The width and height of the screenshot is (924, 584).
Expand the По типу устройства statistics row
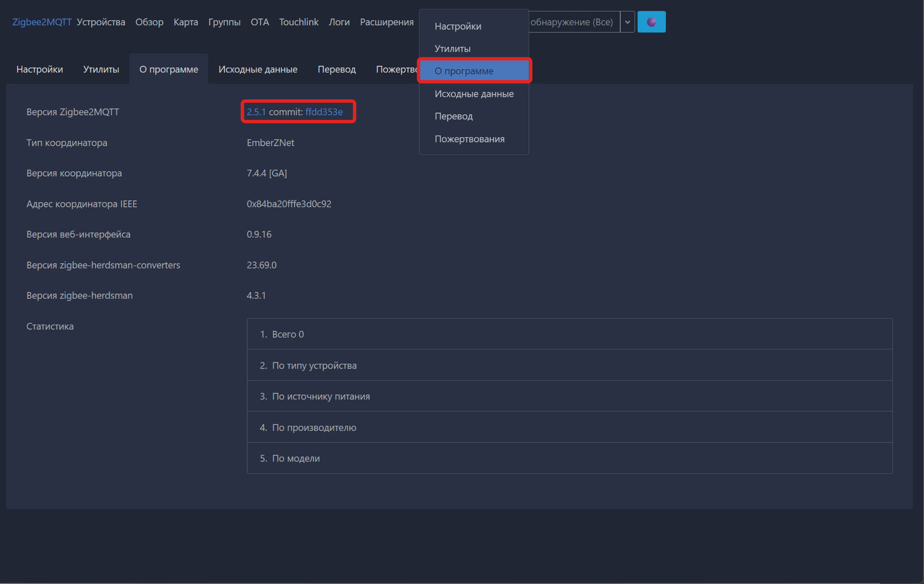[314, 365]
